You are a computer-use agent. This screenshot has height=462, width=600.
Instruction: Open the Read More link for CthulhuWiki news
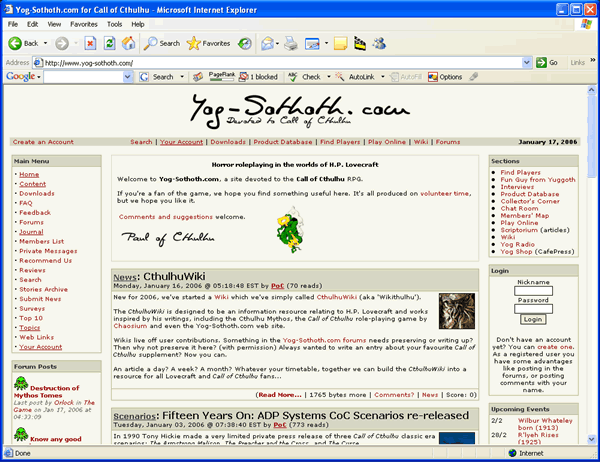click(280, 395)
